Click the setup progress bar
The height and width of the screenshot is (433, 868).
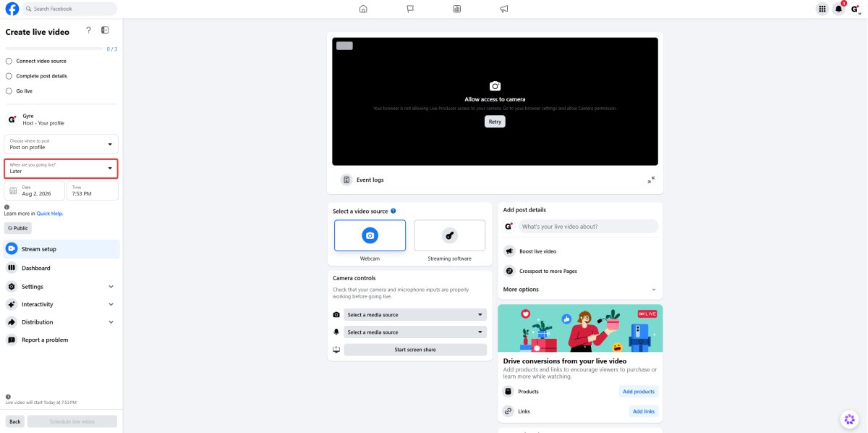tap(54, 49)
